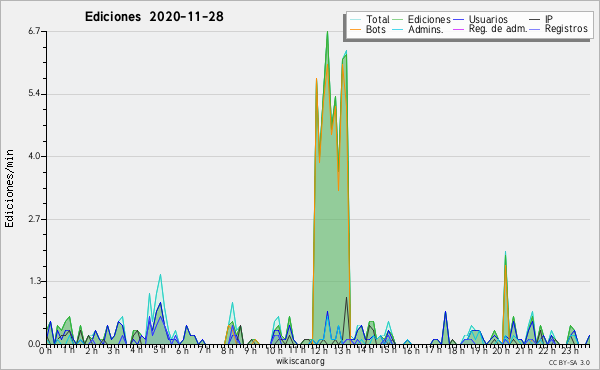Screen dimensions: 600x370
Task: Click the chart title 'Ediciones 2020-11-28'
Action: click(154, 17)
